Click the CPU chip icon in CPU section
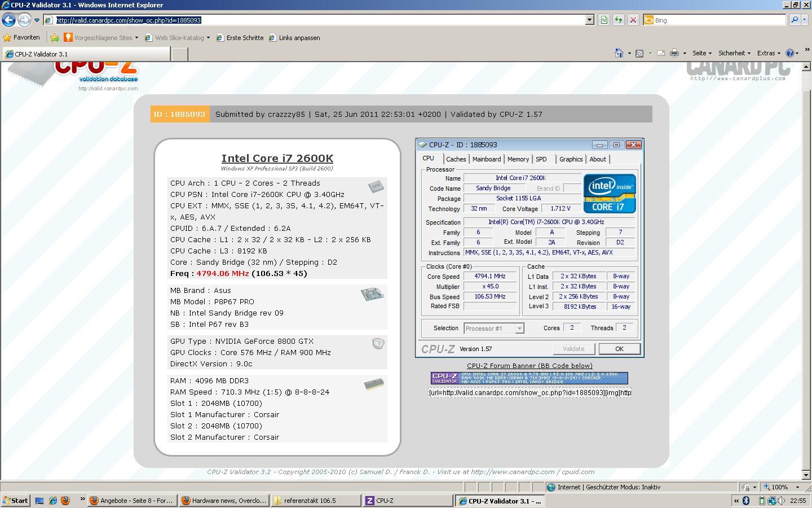812x508 pixels. (376, 186)
